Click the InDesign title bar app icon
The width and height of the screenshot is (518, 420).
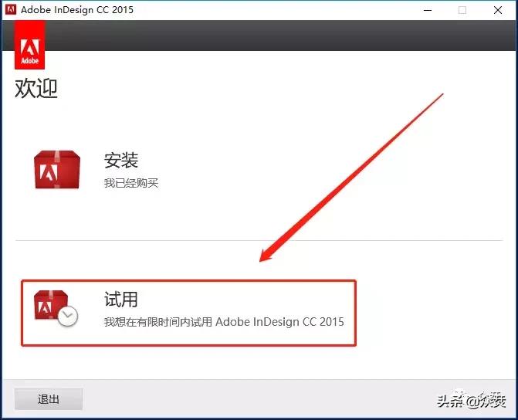(x=11, y=9)
